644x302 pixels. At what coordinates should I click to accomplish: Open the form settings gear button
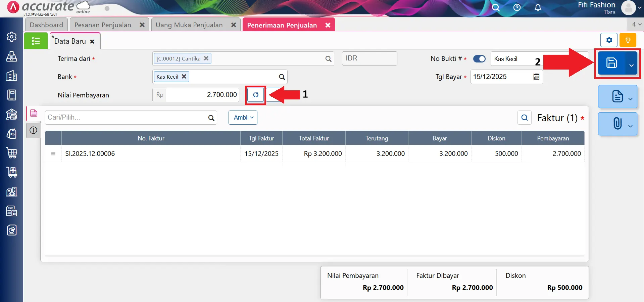coord(609,40)
